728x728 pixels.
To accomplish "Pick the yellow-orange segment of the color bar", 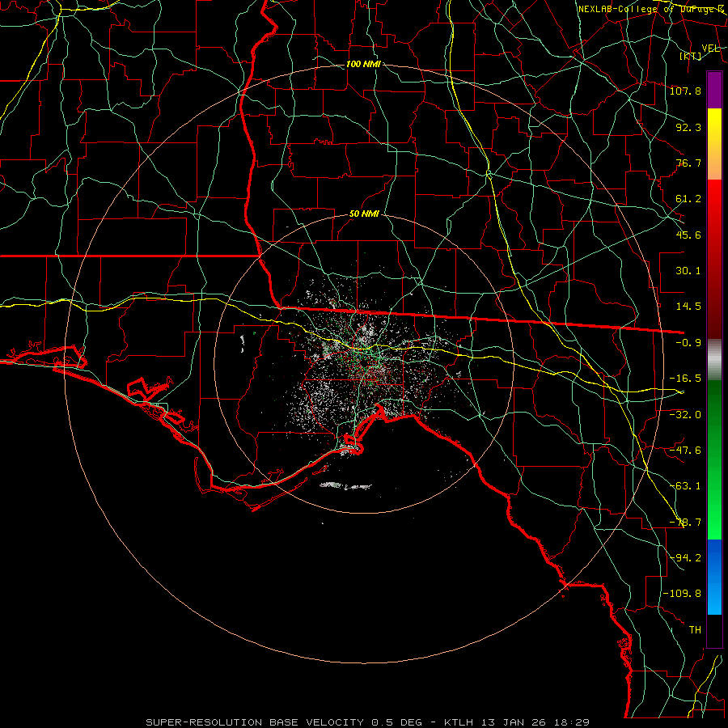I will [x=714, y=144].
